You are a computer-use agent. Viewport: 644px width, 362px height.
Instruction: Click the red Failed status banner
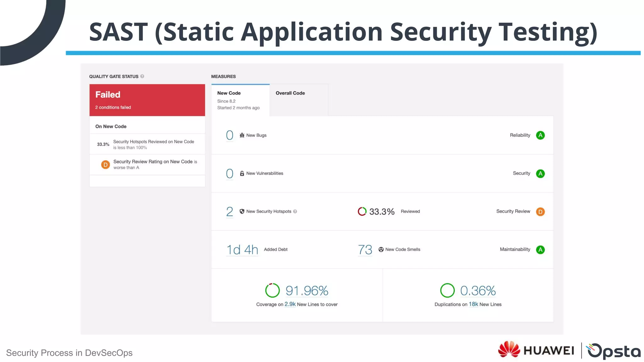click(x=147, y=100)
